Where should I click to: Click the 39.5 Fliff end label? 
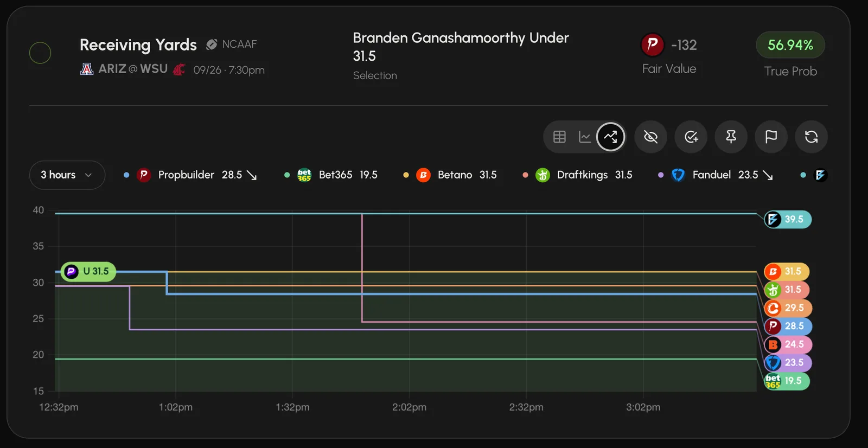788,219
